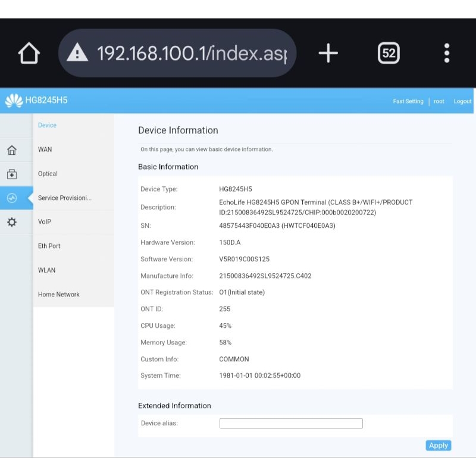Open browser three-dot overflow menu
The width and height of the screenshot is (476, 476).
(x=447, y=54)
